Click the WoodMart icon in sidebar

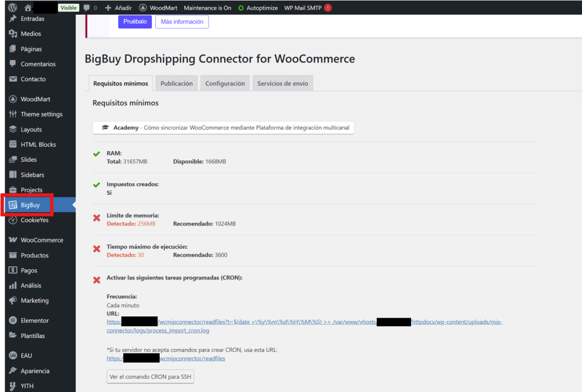click(13, 99)
